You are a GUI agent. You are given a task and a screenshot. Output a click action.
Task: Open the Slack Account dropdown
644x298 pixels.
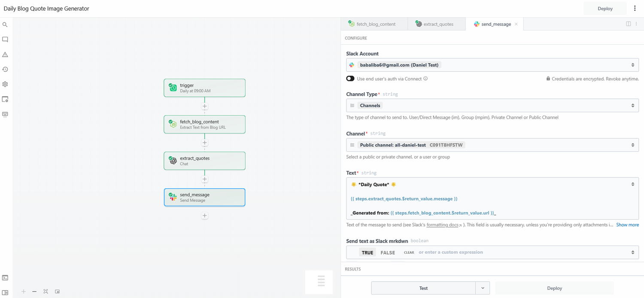coord(492,65)
